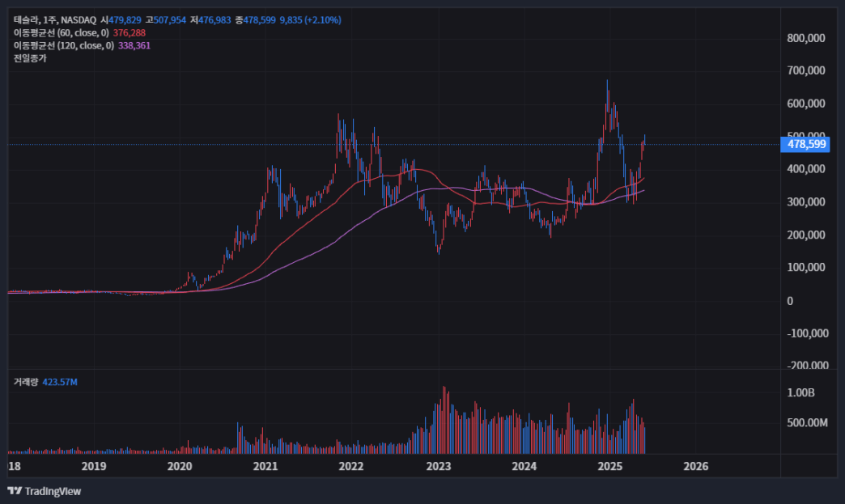
Task: Click the 600,000 price axis label
Action: click(805, 104)
